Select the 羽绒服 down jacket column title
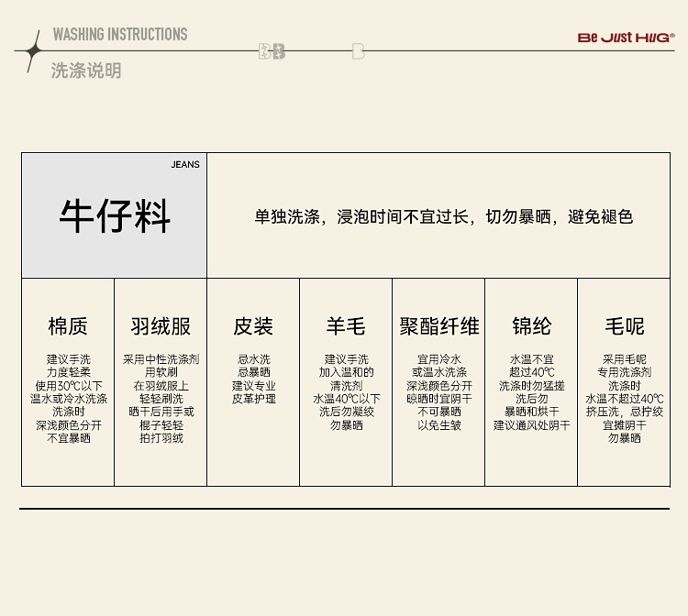 coord(161,326)
